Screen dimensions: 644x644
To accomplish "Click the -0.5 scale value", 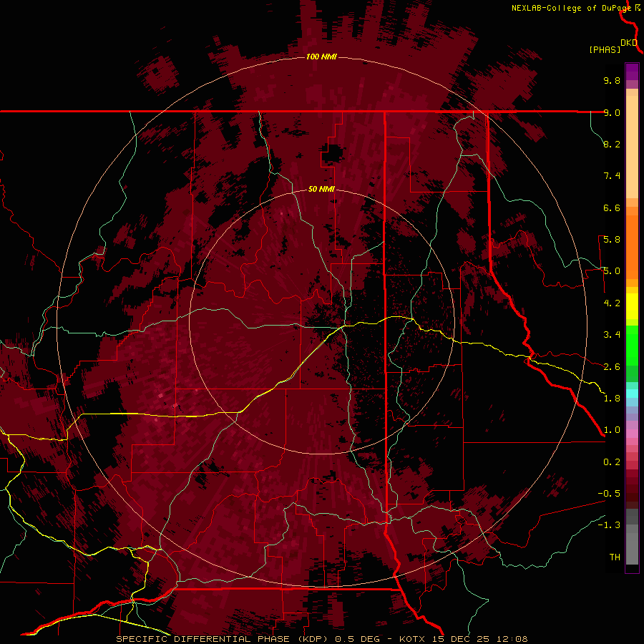I will click(x=609, y=494).
